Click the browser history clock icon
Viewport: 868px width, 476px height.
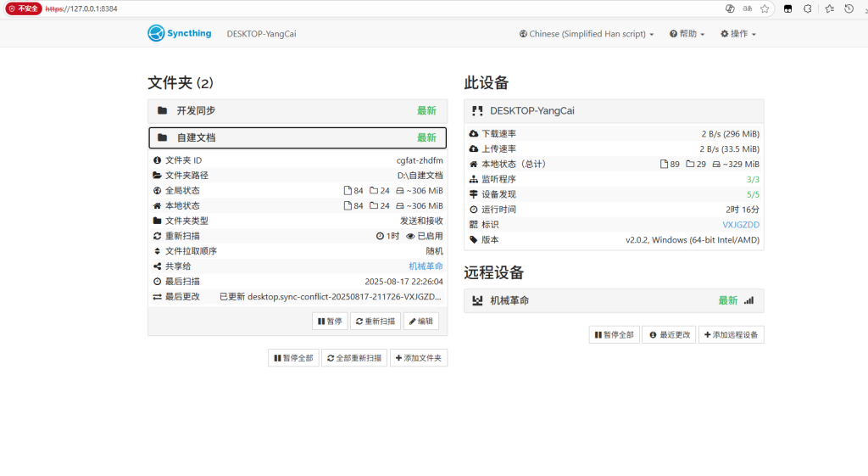(849, 8)
